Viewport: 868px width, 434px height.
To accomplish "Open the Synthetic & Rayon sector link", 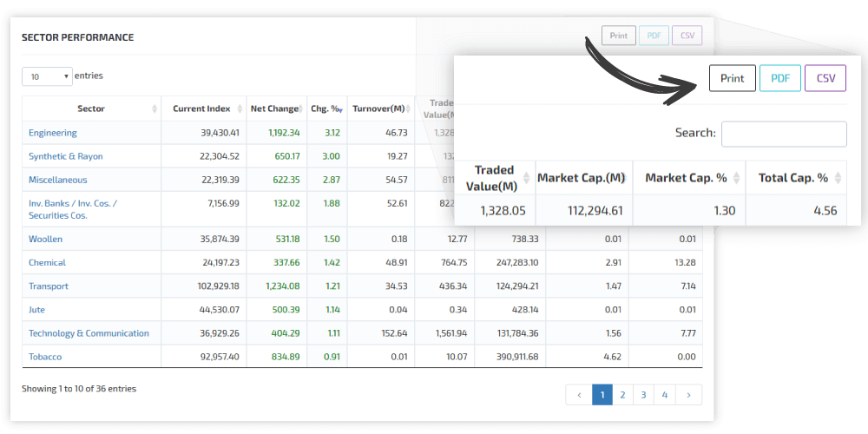I will [x=66, y=156].
